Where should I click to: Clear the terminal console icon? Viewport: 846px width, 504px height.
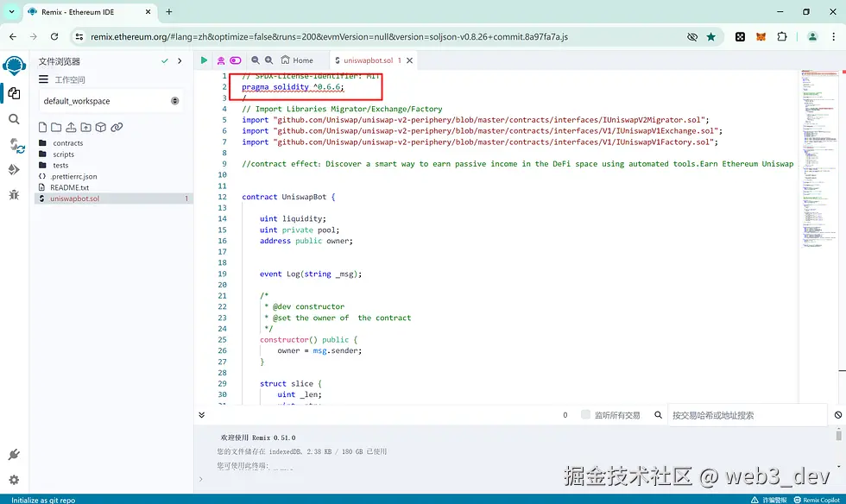[x=838, y=415]
